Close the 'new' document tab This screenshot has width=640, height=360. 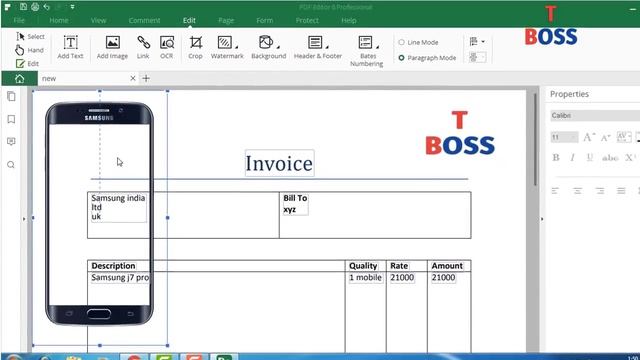click(133, 78)
